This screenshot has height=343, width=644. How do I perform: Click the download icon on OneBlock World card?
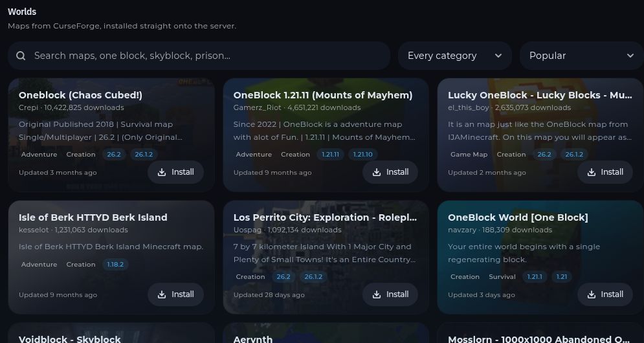click(592, 294)
